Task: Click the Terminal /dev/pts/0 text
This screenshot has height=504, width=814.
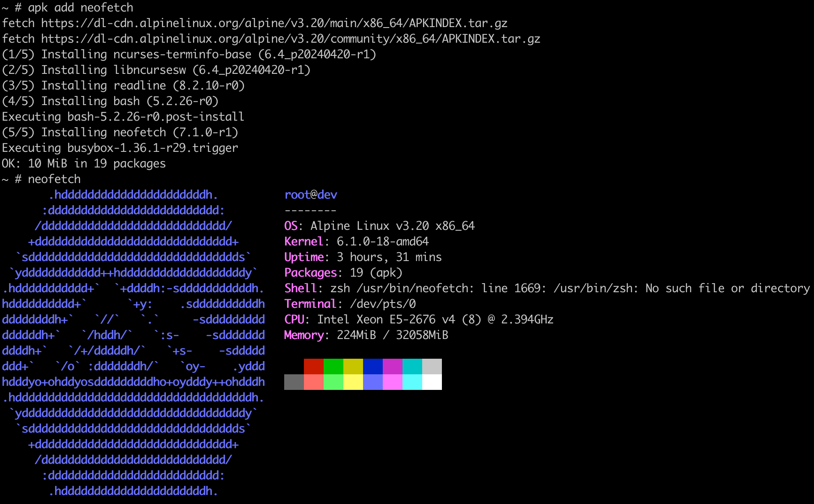Action: pyautogui.click(x=382, y=304)
